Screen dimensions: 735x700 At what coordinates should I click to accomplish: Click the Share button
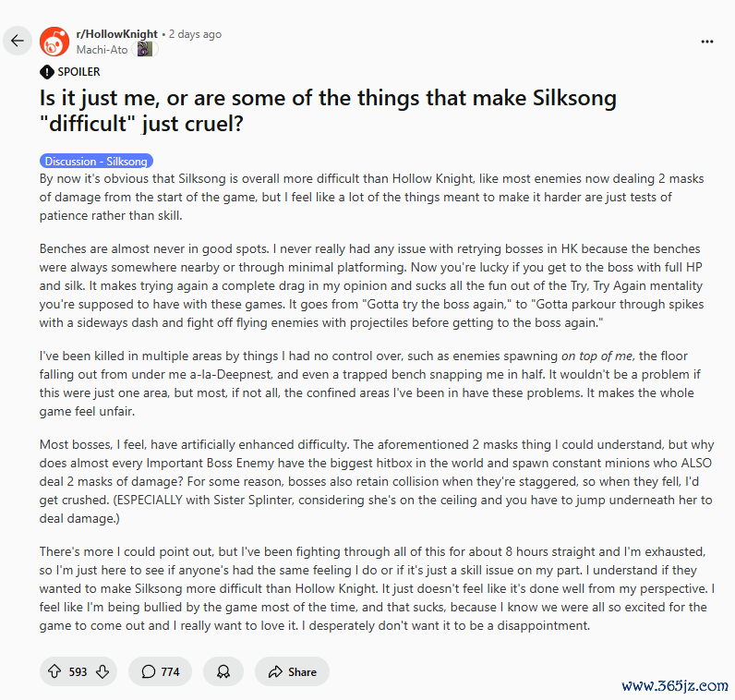(292, 671)
